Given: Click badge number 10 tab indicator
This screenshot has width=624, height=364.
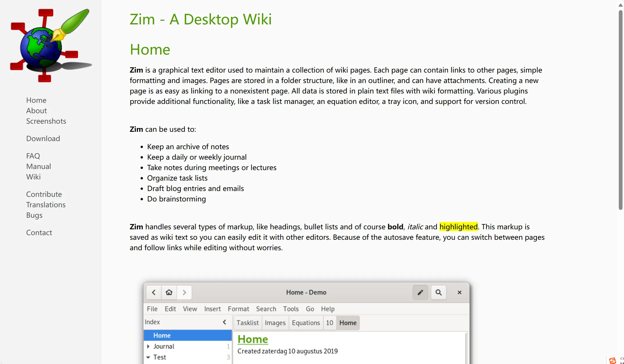Looking at the screenshot, I should tap(329, 323).
